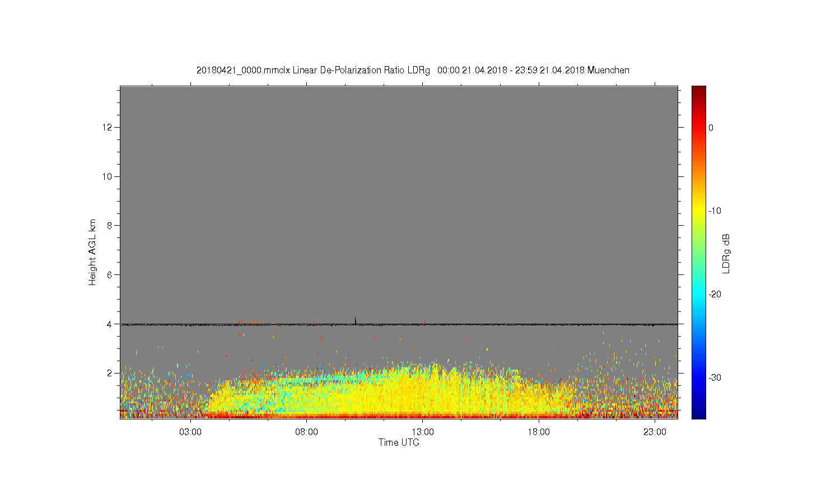
Task: Click the height tick label 10
Action: click(108, 176)
